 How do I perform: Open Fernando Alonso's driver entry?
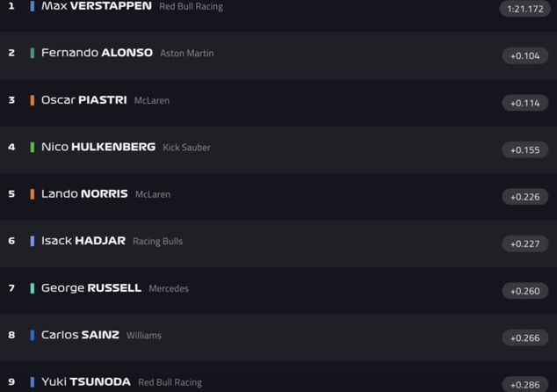pos(97,53)
